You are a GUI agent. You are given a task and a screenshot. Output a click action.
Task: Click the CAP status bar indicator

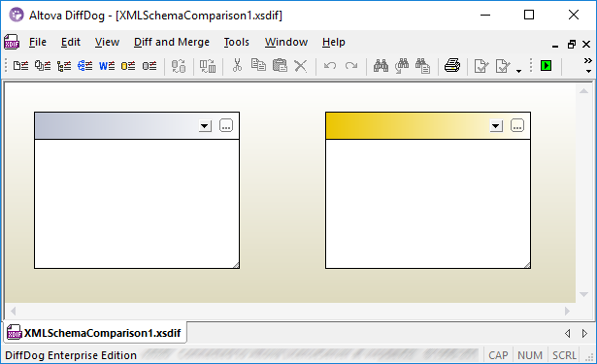[x=498, y=355]
